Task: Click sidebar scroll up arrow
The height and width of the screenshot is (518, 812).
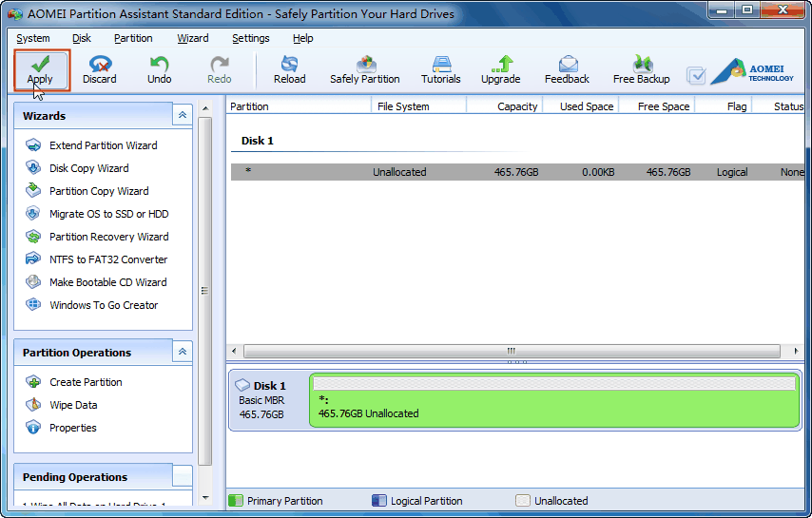Action: click(205, 108)
